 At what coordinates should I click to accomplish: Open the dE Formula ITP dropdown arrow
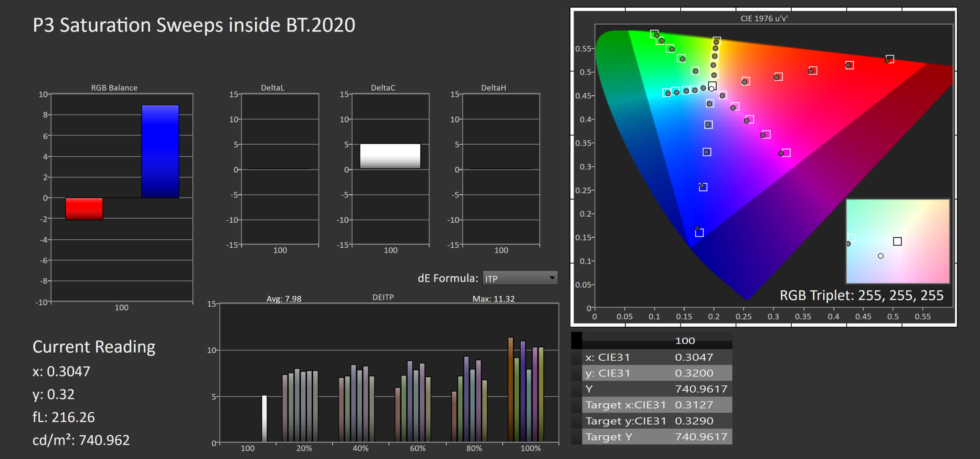(552, 278)
